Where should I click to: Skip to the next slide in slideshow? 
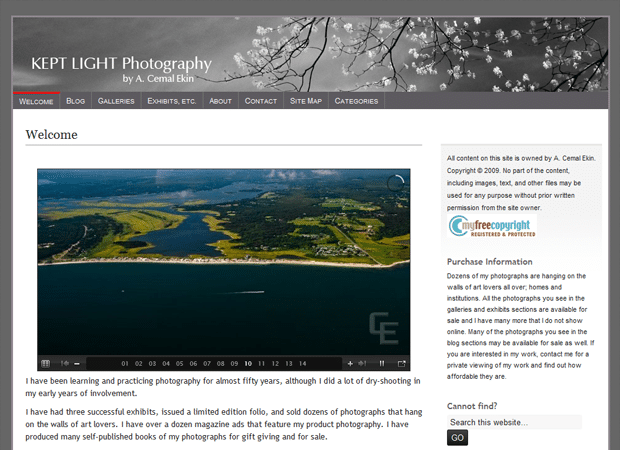coord(362,363)
